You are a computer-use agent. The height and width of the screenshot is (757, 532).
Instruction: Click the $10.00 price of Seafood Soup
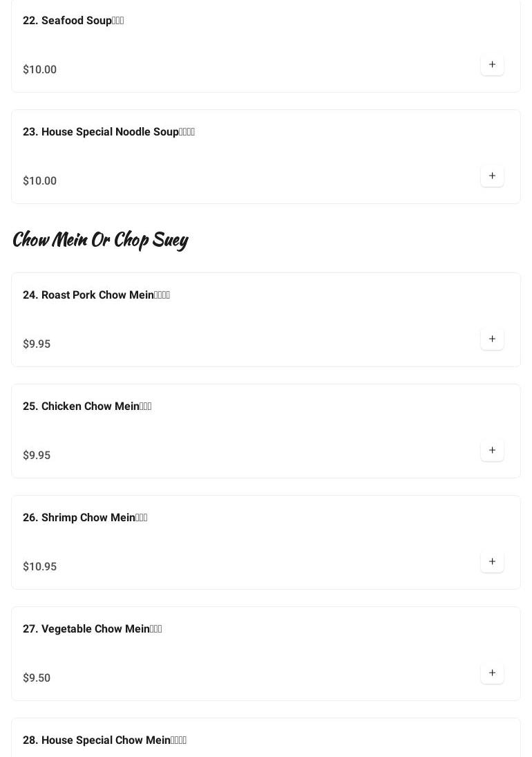[x=40, y=70]
